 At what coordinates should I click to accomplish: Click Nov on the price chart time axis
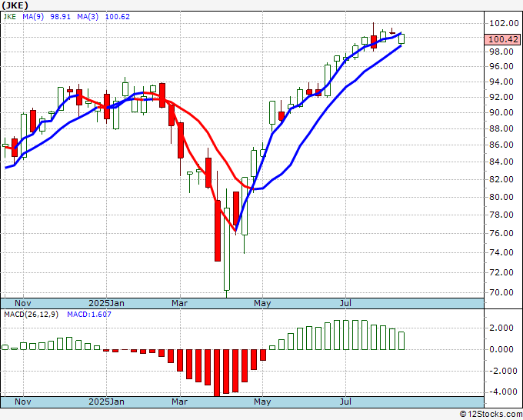click(x=23, y=303)
